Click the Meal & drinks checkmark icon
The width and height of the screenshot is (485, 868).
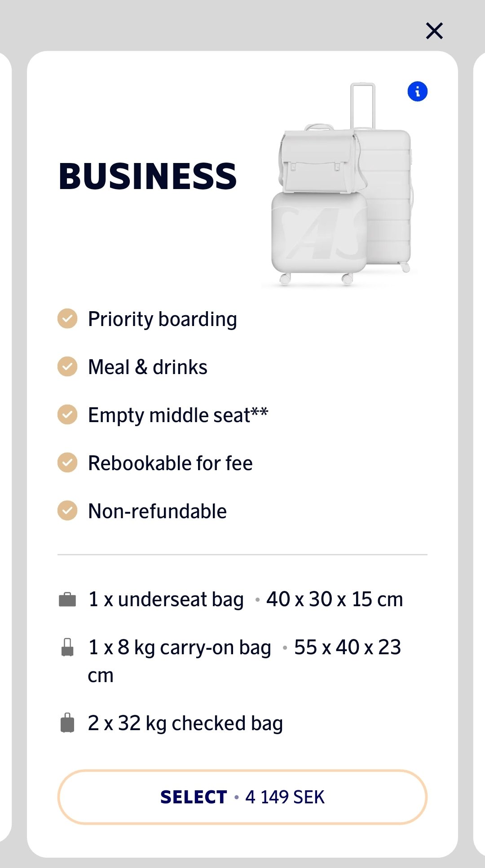(67, 366)
